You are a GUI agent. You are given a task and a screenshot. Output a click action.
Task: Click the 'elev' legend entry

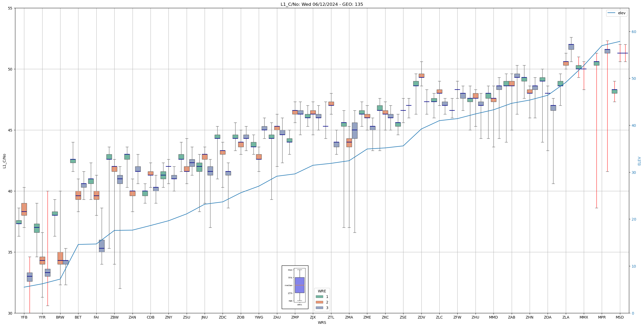[x=617, y=13]
